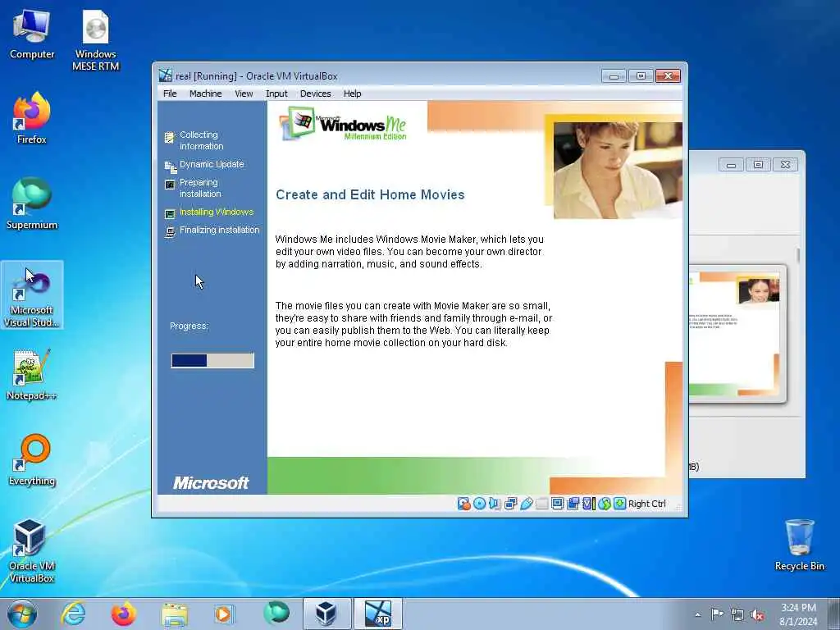840x630 pixels.
Task: Maximize the background VirtualBox Manager window
Action: pos(758,165)
